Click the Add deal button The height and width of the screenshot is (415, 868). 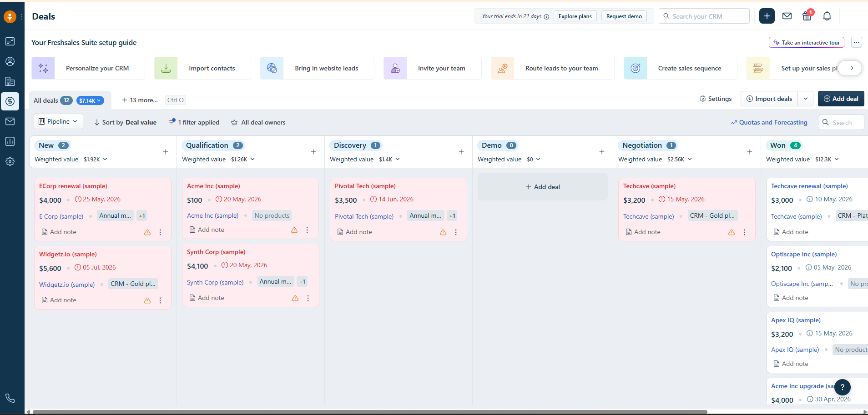[x=841, y=99]
